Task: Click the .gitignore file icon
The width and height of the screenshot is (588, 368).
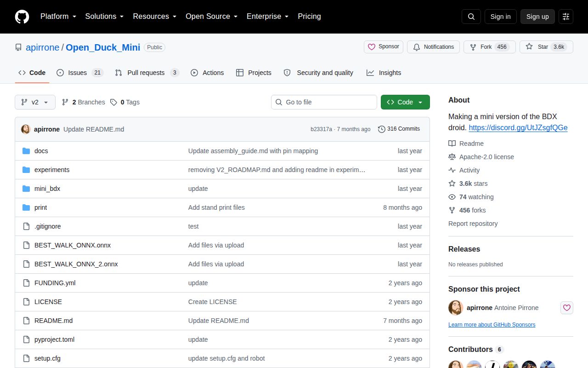Action: point(26,226)
